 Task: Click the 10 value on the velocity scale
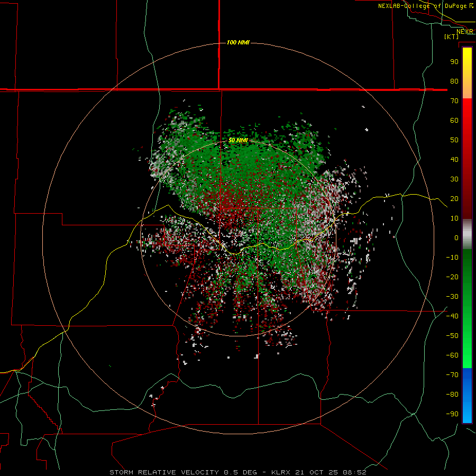(x=454, y=218)
